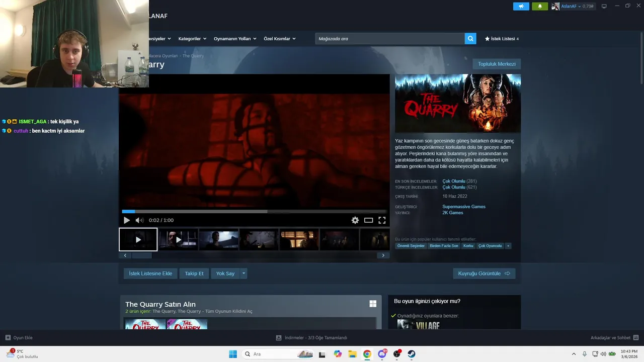Click the speaker volume tray icon
This screenshot has width=644, height=362.
(x=603, y=354)
